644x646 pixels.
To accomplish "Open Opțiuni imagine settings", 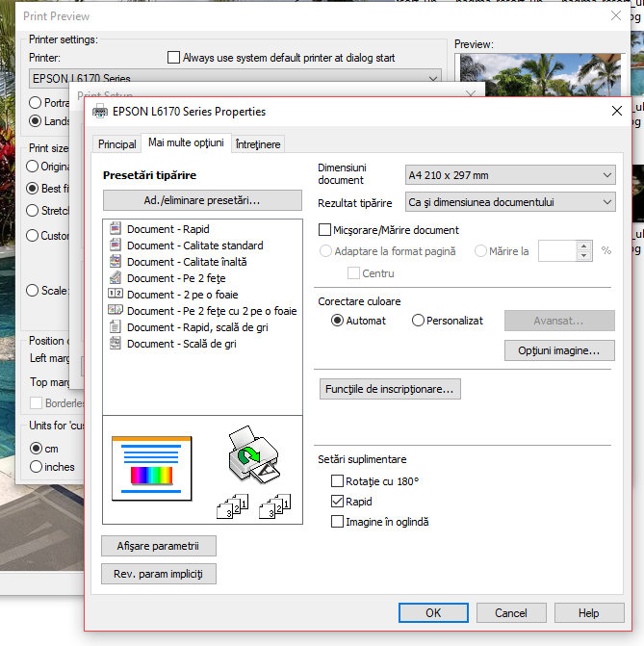I will (559, 350).
